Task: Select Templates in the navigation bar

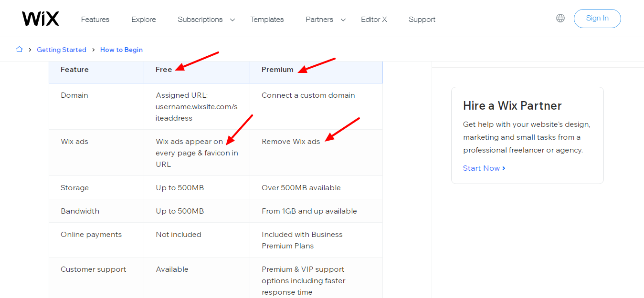Action: (x=267, y=20)
